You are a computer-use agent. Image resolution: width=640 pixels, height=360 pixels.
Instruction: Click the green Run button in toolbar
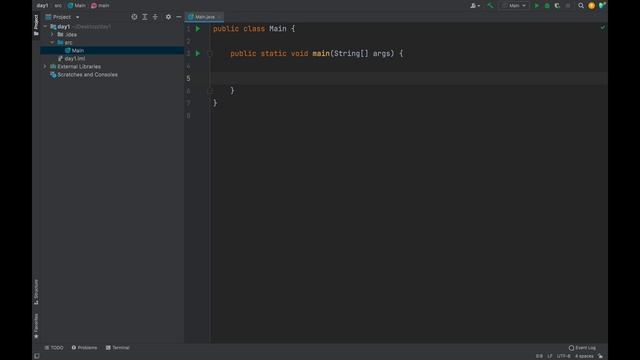click(x=537, y=6)
